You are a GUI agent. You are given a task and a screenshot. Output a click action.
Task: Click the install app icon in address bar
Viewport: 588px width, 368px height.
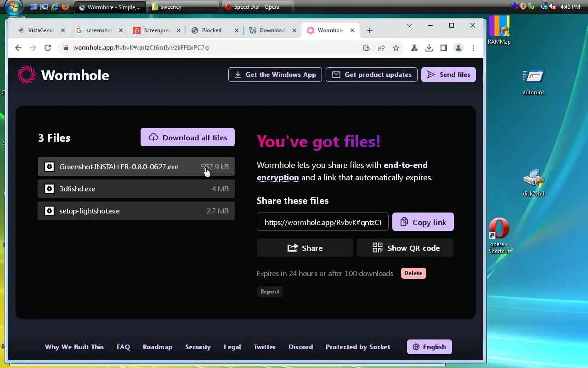367,48
